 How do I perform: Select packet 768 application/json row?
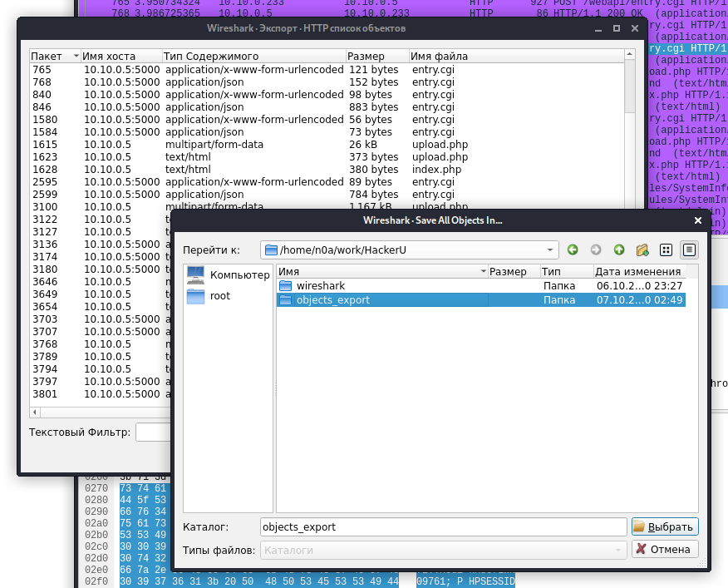tap(327, 82)
